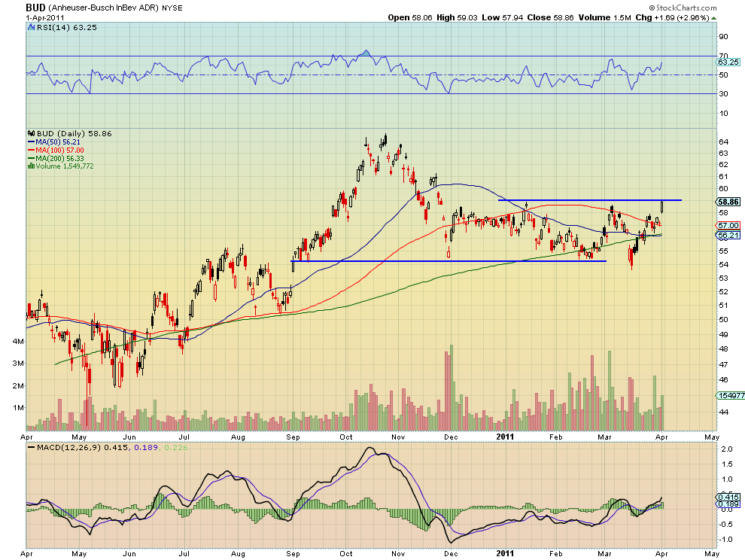Click the MA(200) 56.33 legend text
Screen dimensions: 745x560
(x=60, y=158)
